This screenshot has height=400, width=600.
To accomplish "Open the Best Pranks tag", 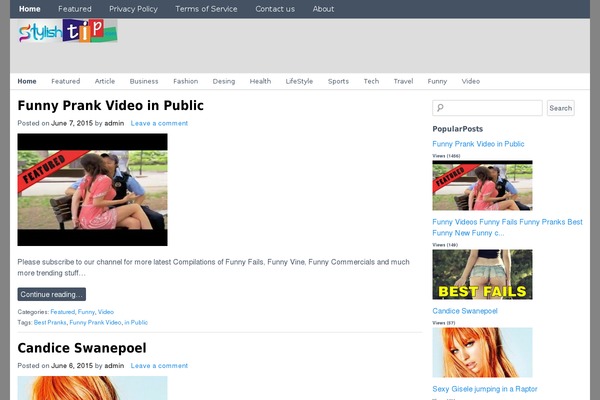I will coord(50,322).
